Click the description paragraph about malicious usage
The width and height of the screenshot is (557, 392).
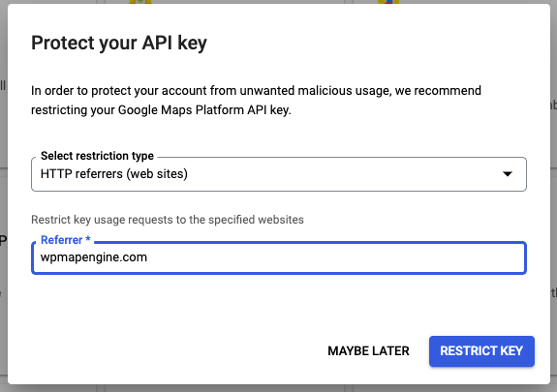point(256,101)
